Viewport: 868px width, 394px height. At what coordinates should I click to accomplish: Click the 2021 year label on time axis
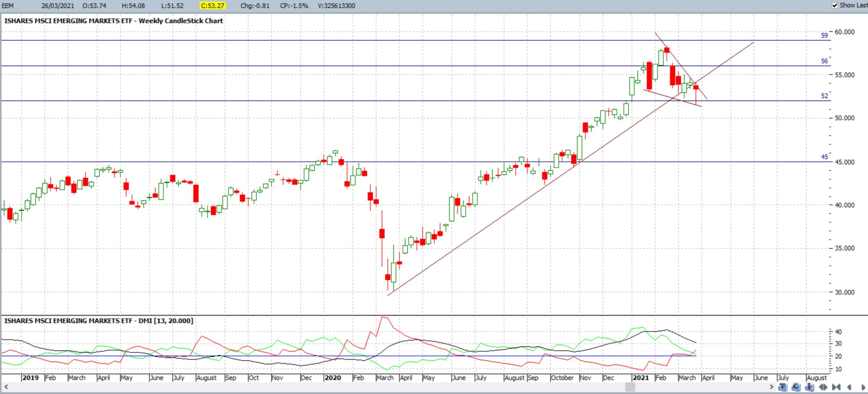click(641, 378)
